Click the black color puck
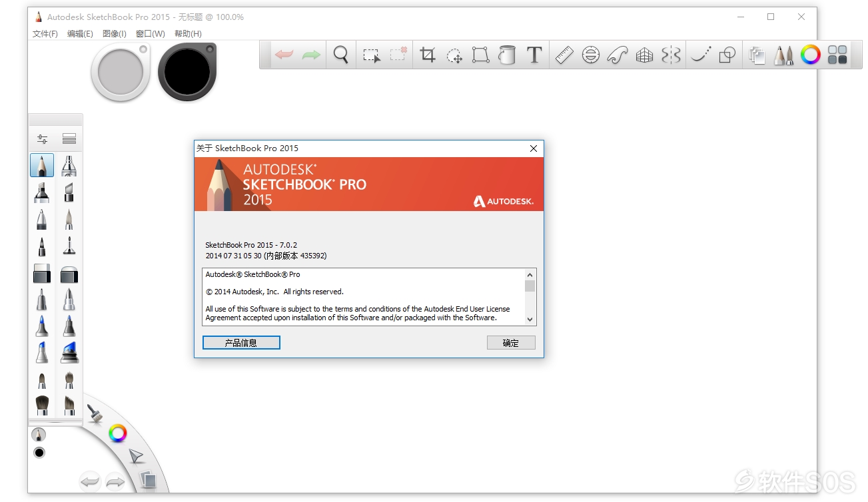 pos(187,71)
